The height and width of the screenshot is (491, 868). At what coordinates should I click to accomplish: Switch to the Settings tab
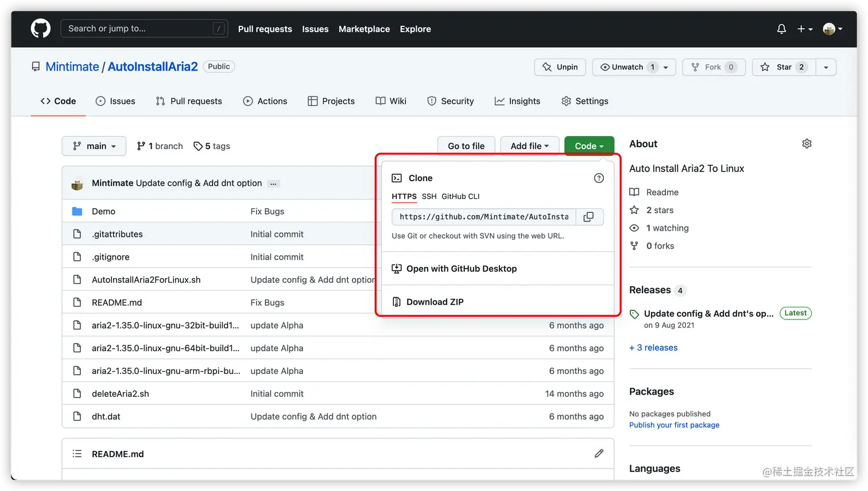pos(585,101)
